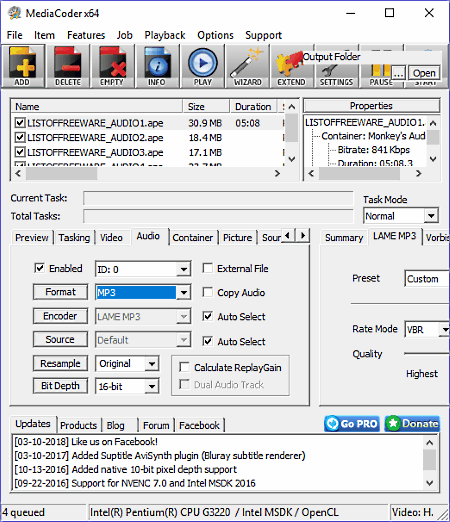The image size is (450, 522).
Task: Toggle Auto Select beside the Encoder
Action: 207,316
